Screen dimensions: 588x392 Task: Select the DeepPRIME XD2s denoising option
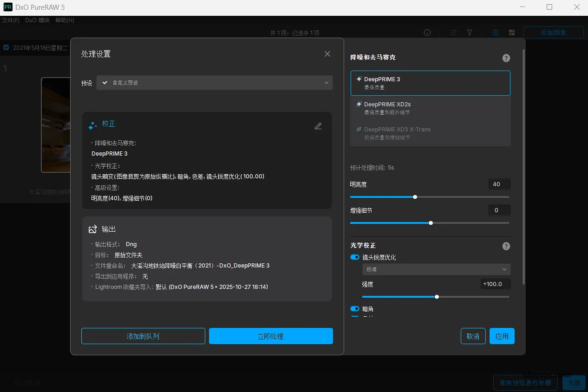(x=430, y=108)
